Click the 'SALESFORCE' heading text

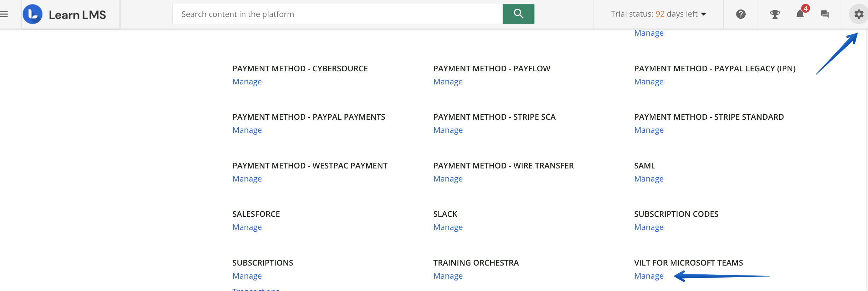tap(256, 214)
